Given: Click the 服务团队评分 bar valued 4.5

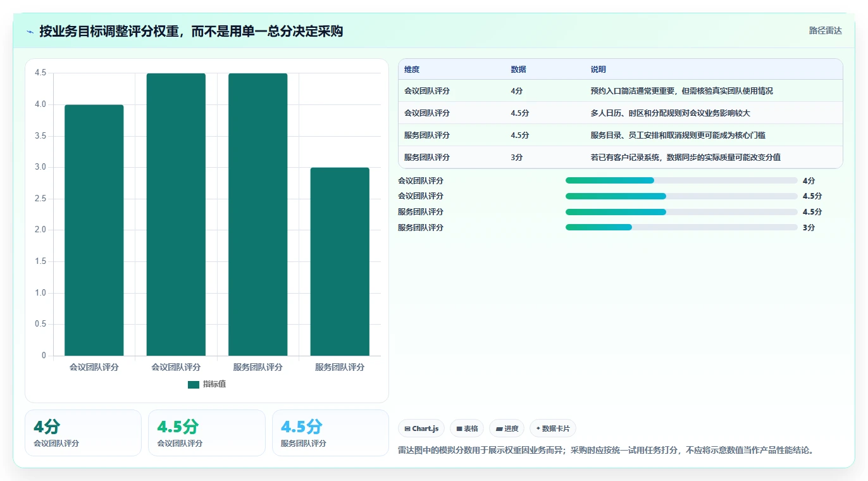Looking at the screenshot, I should [258, 215].
